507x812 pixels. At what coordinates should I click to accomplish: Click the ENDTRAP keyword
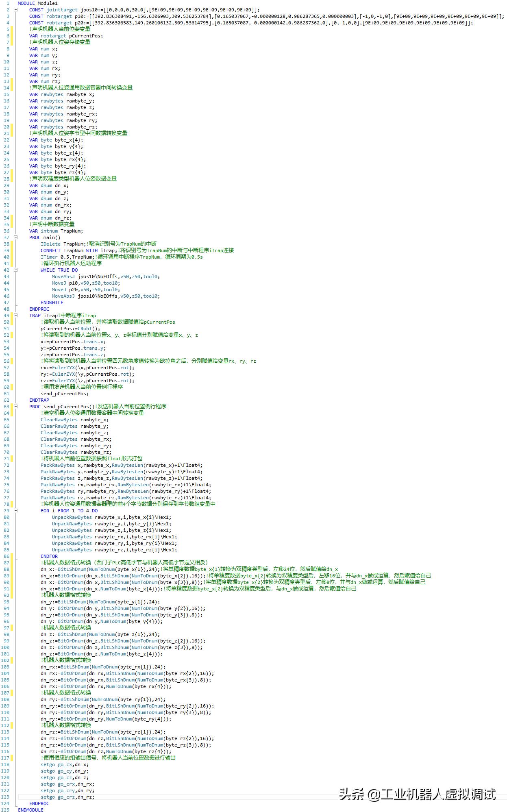pyautogui.click(x=39, y=400)
